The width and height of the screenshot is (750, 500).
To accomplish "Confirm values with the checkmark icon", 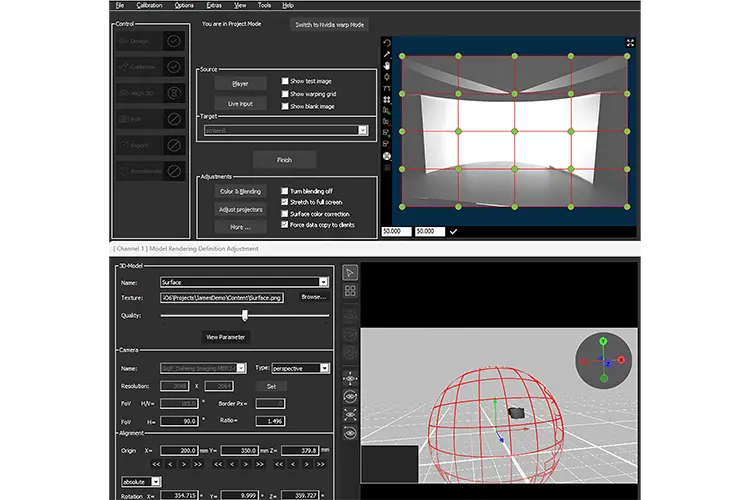I will (x=453, y=232).
